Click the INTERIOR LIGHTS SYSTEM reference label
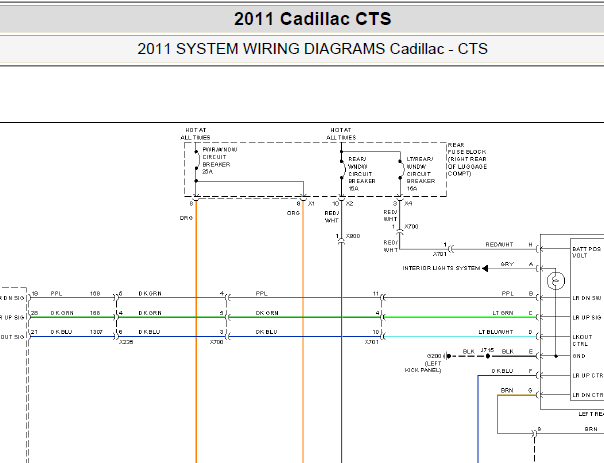 [x=441, y=268]
